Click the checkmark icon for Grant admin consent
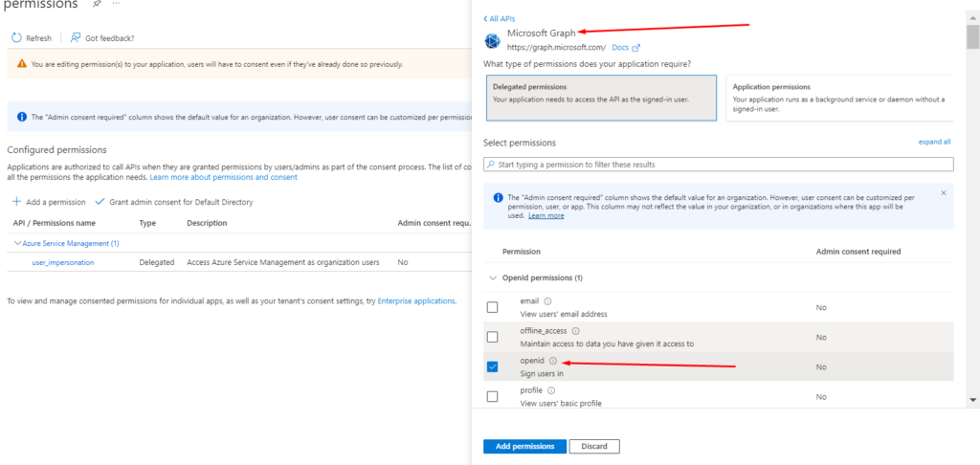This screenshot has width=980, height=465. [100, 202]
